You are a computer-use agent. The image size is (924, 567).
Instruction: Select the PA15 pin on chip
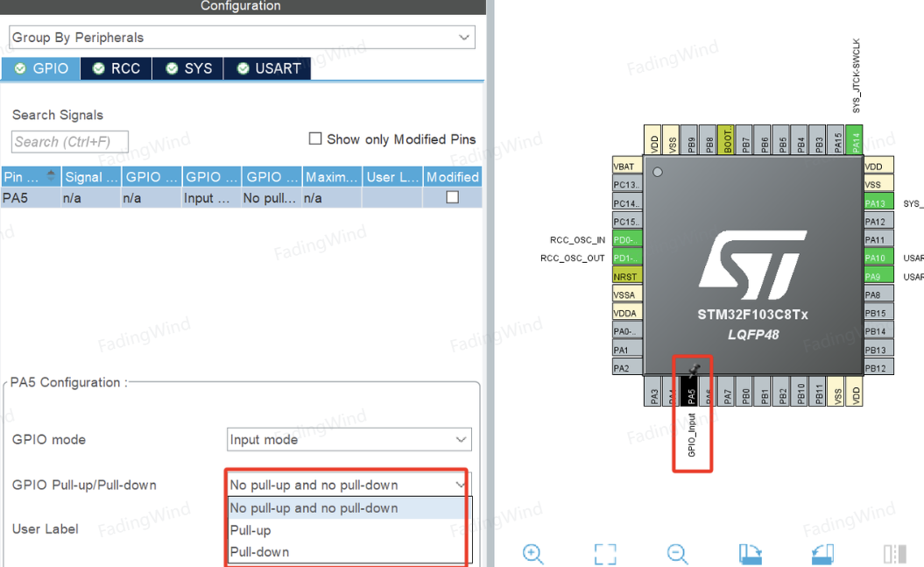836,139
